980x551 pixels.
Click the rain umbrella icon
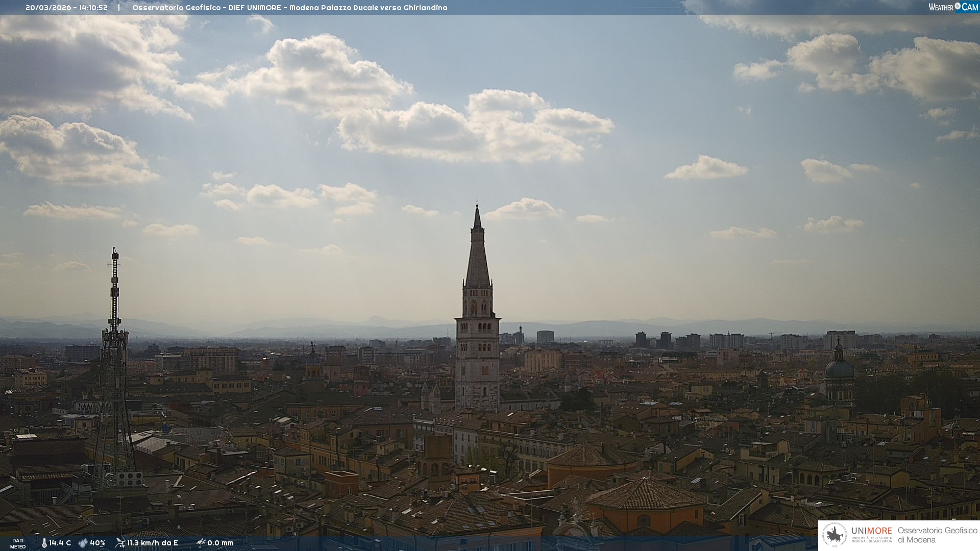[x=201, y=543]
